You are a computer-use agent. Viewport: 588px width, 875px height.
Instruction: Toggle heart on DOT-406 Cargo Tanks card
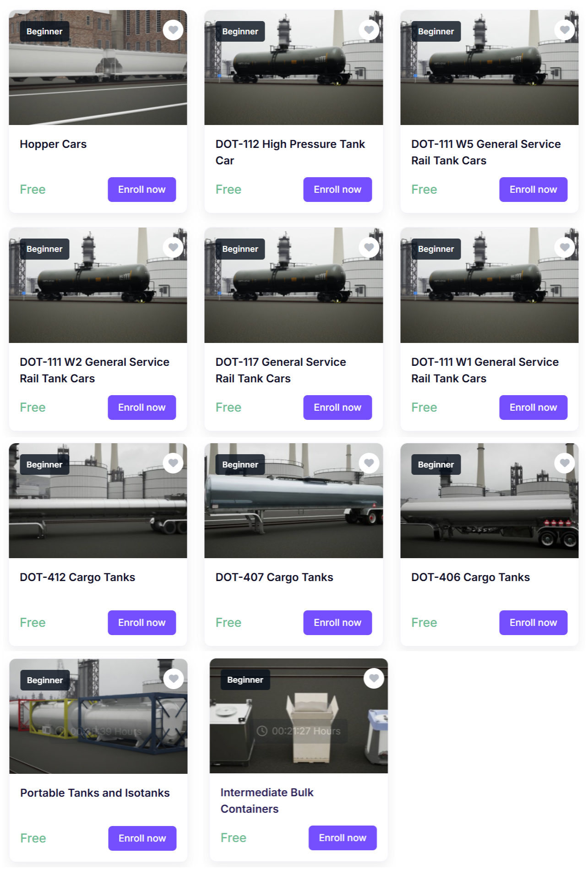coord(565,463)
